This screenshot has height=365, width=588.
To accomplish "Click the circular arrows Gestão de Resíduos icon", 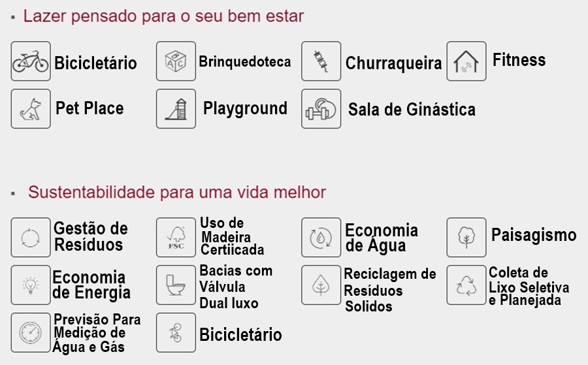I will click(31, 237).
